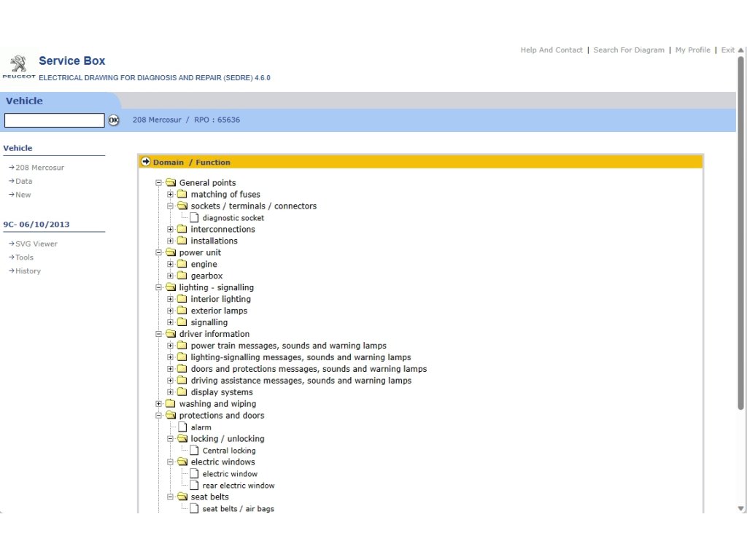Open Central locking document icon
Screen dimensions: 747x560
[194, 451]
